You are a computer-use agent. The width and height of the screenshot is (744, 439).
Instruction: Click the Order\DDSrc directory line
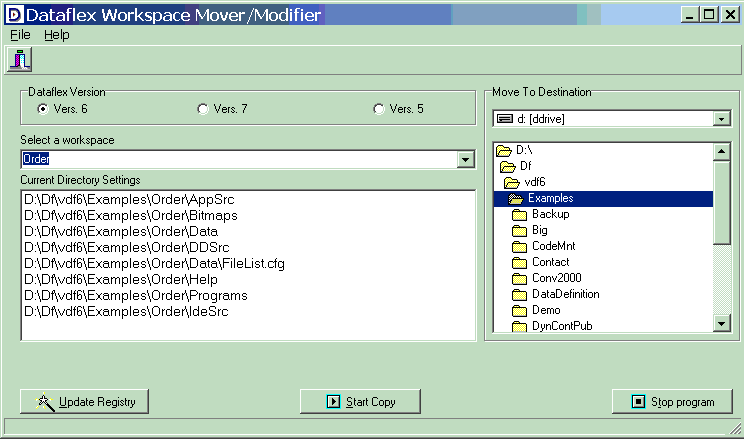[x=127, y=248]
